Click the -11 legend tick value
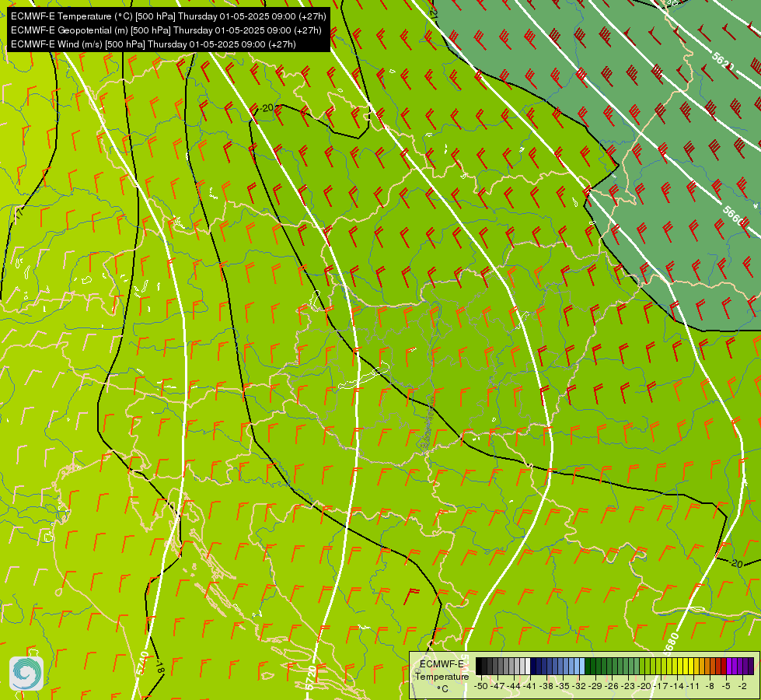Image resolution: width=761 pixels, height=700 pixels. 693,686
